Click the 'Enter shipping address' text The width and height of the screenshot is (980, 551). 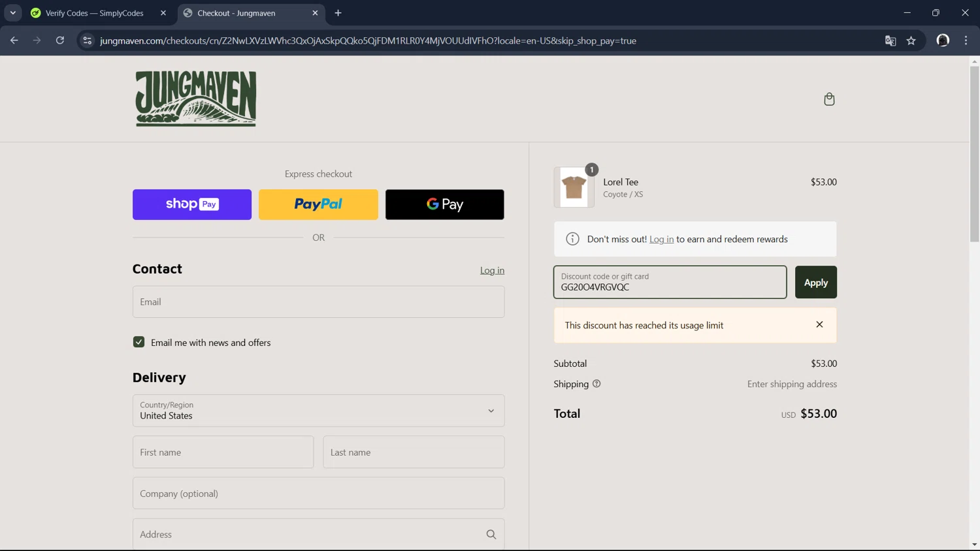[x=792, y=384]
